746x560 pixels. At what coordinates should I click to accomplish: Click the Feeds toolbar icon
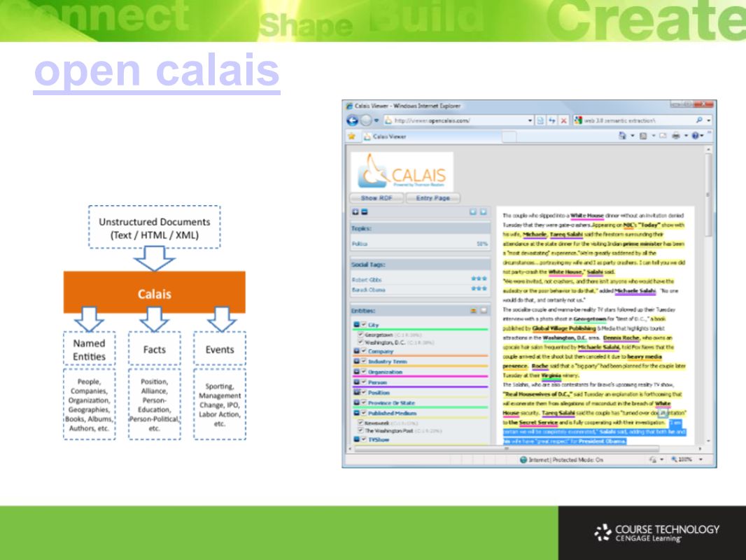(x=643, y=136)
